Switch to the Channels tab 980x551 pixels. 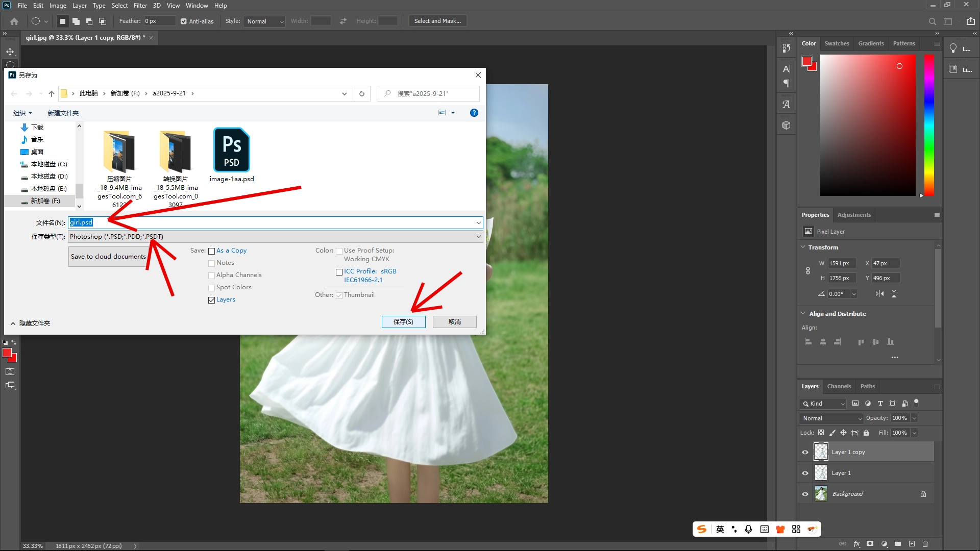[839, 386]
